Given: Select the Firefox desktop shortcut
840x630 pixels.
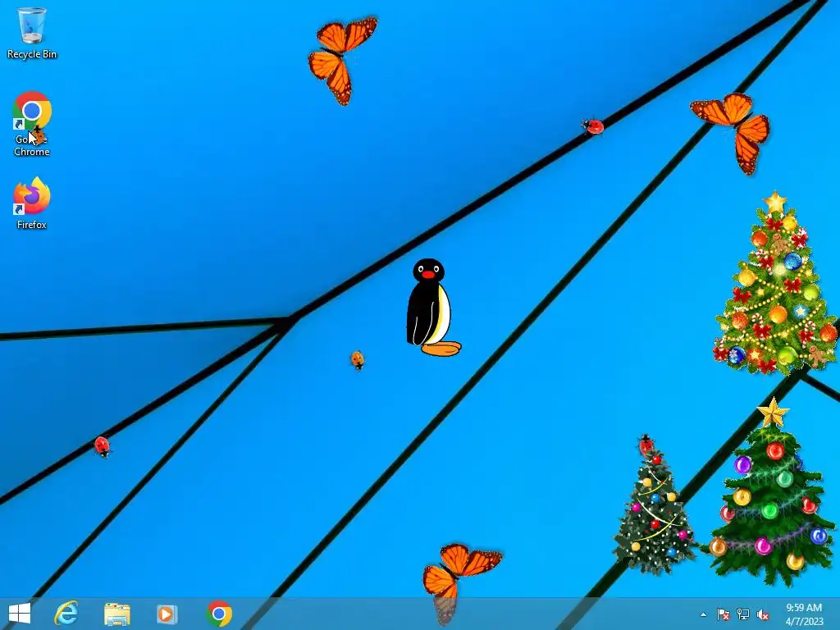Looking at the screenshot, I should coord(32,203).
